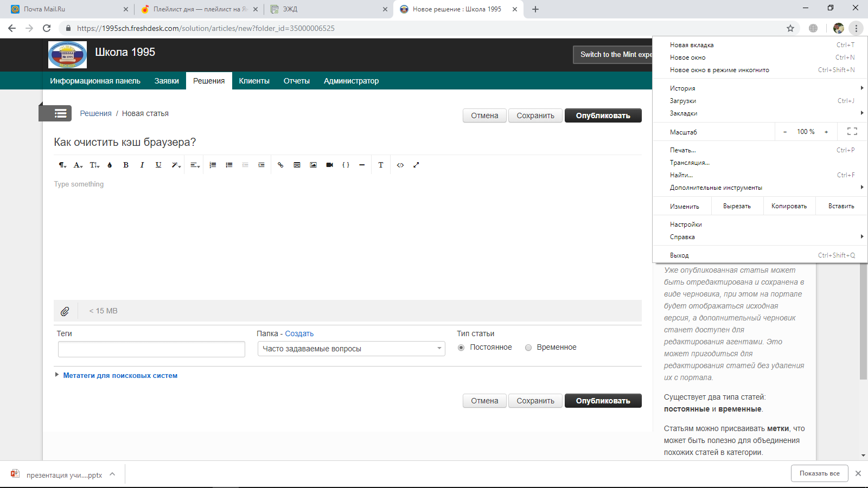Click Показать все downloads button
This screenshot has width=868, height=488.
coord(820,473)
